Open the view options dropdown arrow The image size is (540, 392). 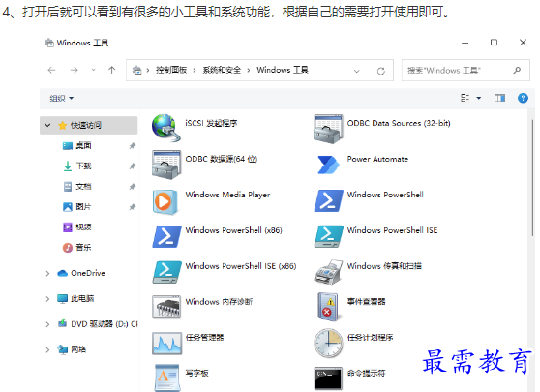pos(479,98)
